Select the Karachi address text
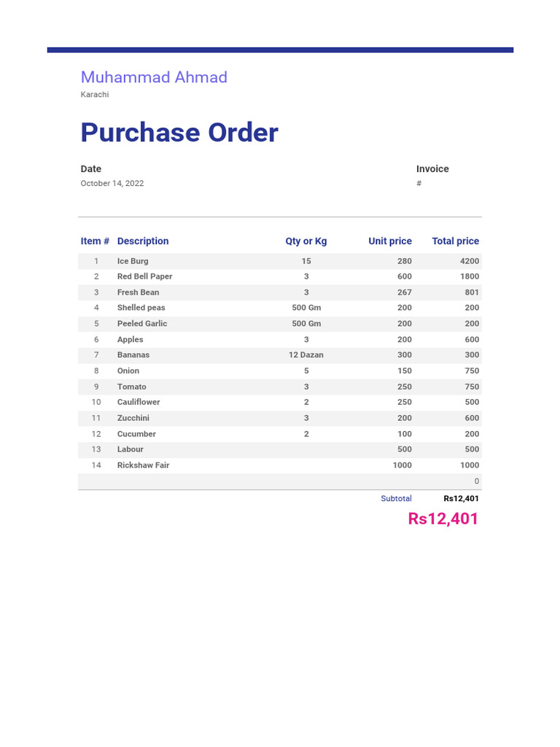This screenshot has width=560, height=747. 95,94
